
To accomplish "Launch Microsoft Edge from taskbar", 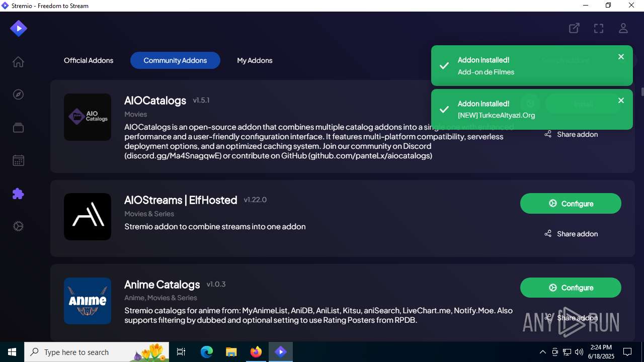I will click(206, 352).
